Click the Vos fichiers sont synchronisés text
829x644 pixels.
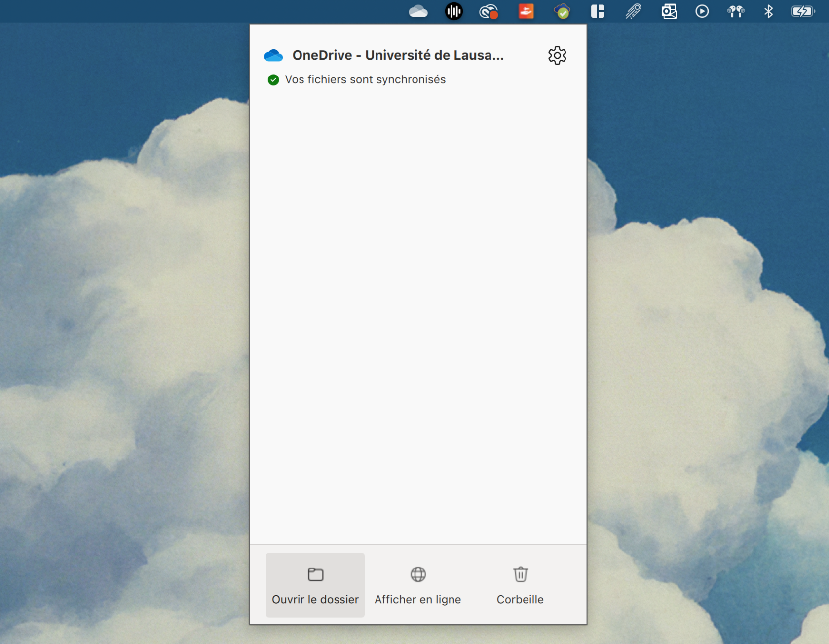click(365, 80)
